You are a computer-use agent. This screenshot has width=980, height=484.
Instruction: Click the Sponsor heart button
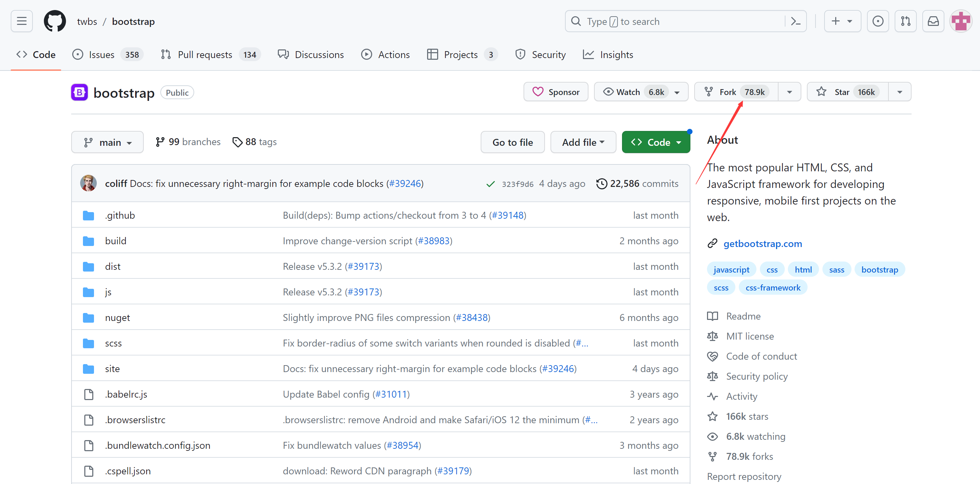(556, 92)
